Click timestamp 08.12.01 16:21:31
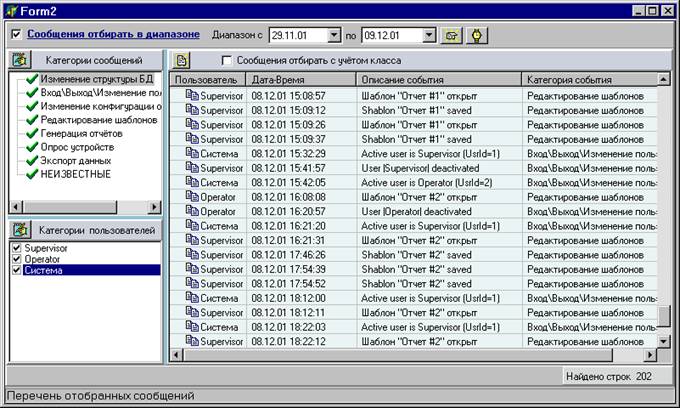The width and height of the screenshot is (680, 408). 288,240
